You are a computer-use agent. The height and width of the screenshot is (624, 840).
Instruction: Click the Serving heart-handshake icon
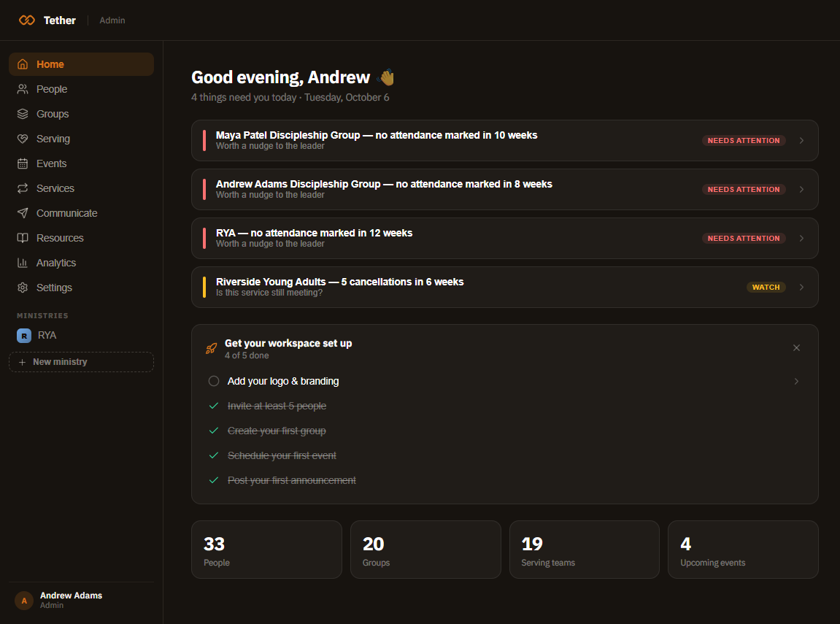tap(23, 139)
